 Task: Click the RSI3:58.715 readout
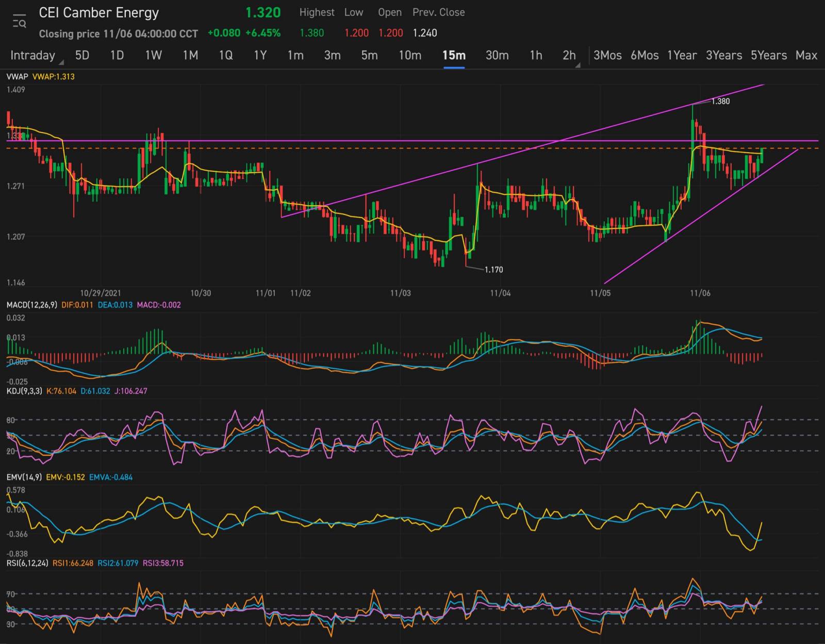[x=163, y=563]
